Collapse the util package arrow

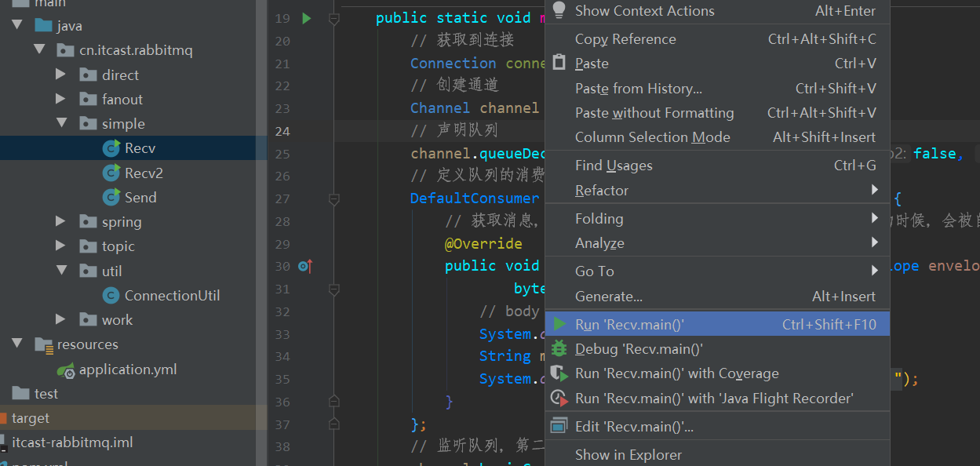point(61,271)
